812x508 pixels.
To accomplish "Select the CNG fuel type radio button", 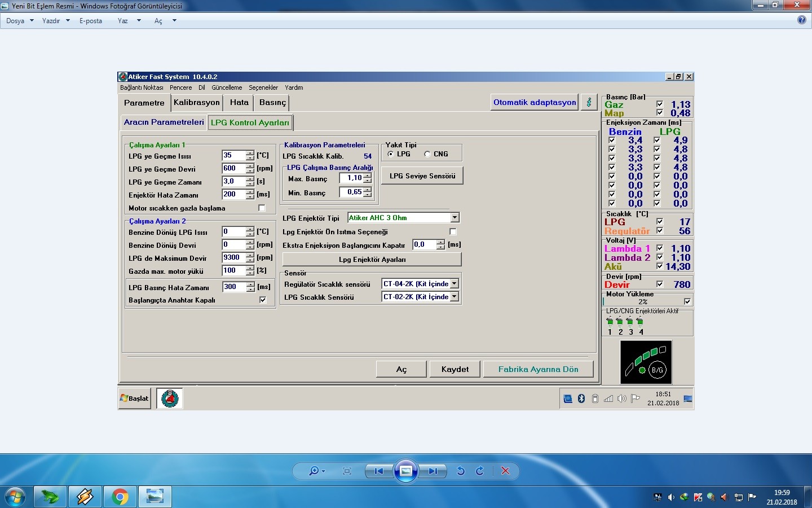I will tap(427, 154).
